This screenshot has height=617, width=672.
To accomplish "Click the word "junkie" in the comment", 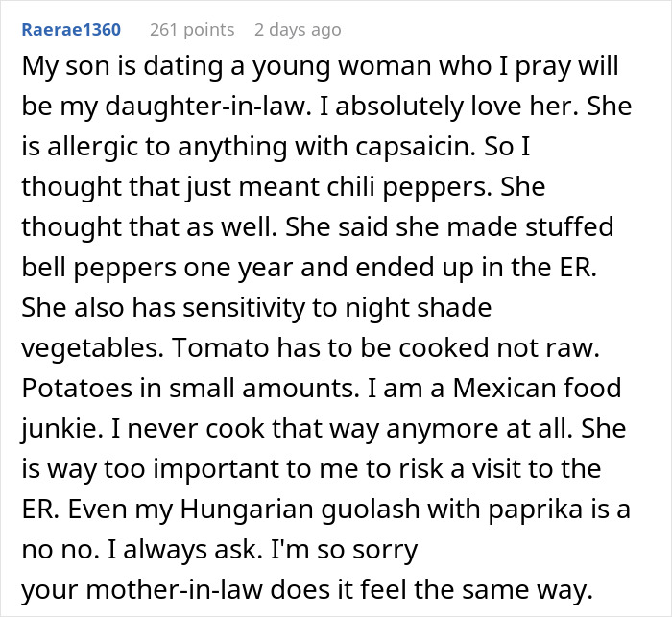I will [x=60, y=429].
